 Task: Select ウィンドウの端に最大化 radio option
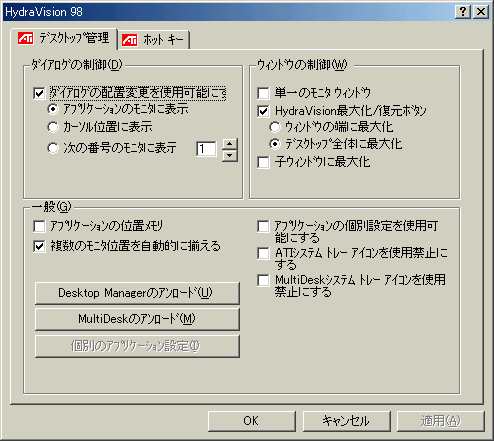pyautogui.click(x=275, y=127)
